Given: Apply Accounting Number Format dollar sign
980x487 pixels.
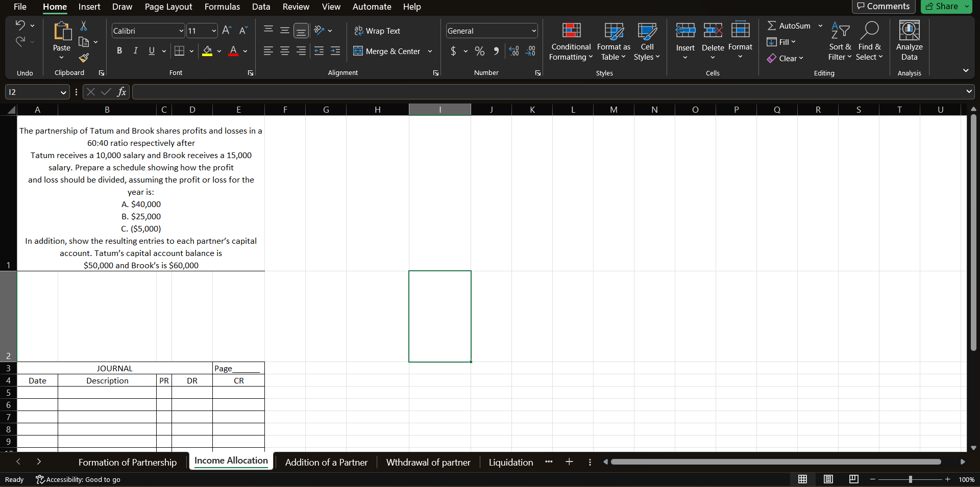Looking at the screenshot, I should point(453,51).
